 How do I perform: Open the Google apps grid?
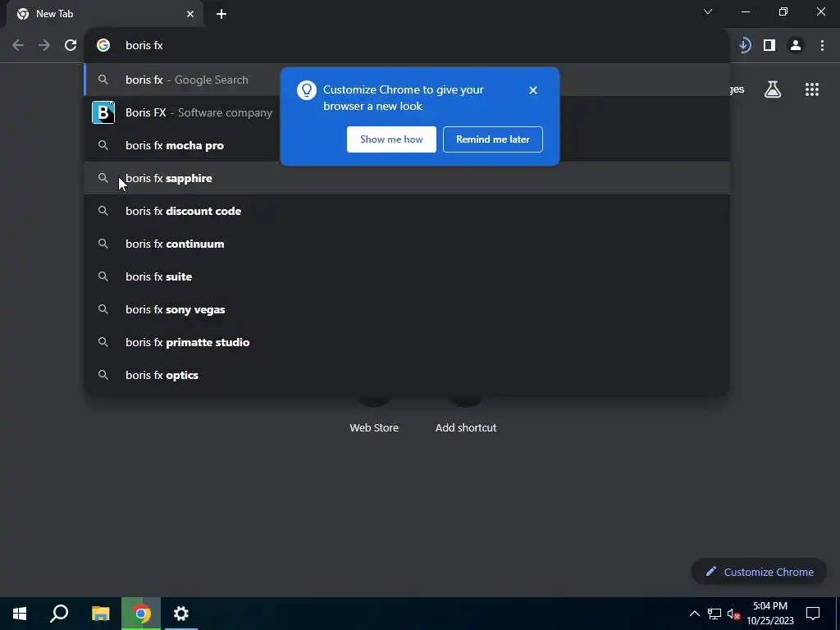click(x=812, y=89)
